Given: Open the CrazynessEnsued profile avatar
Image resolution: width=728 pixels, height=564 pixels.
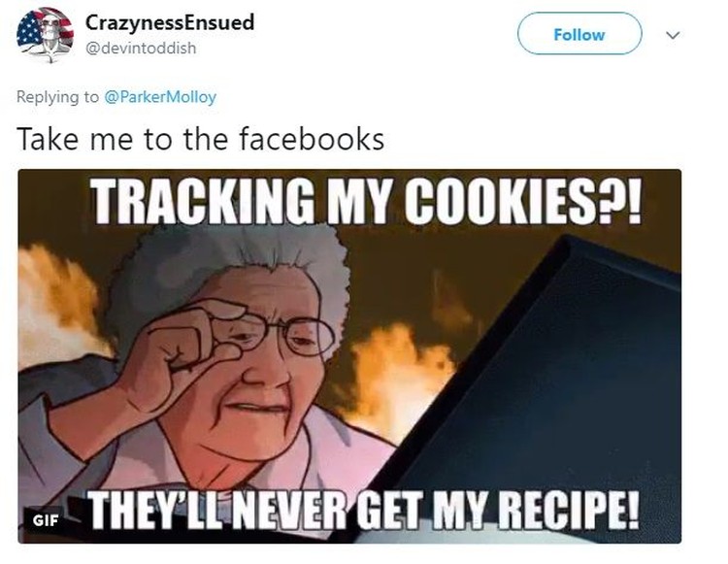Looking at the screenshot, I should coord(45,34).
